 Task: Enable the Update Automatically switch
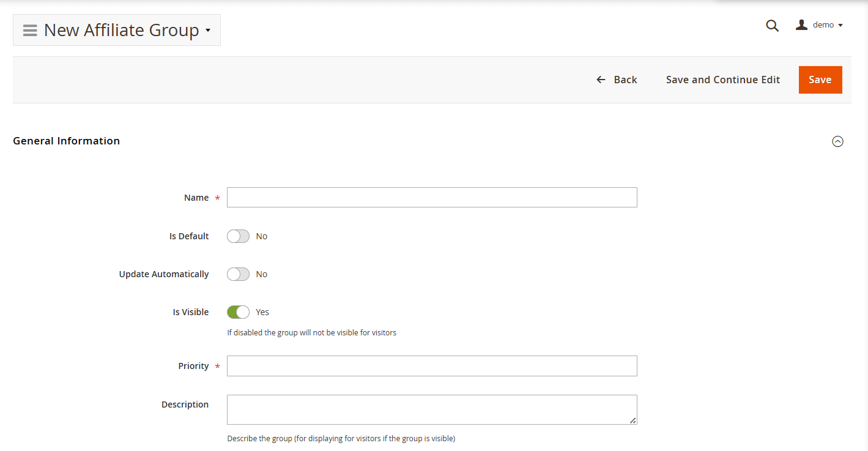238,274
